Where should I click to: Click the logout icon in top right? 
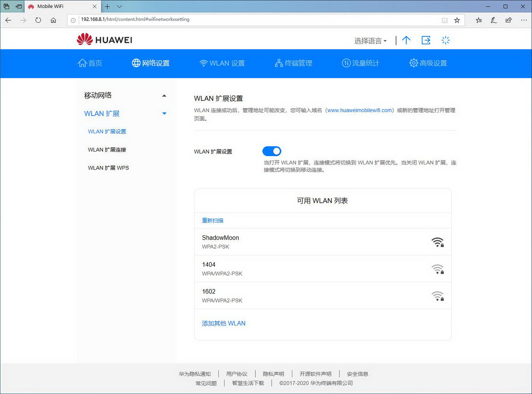[426, 40]
